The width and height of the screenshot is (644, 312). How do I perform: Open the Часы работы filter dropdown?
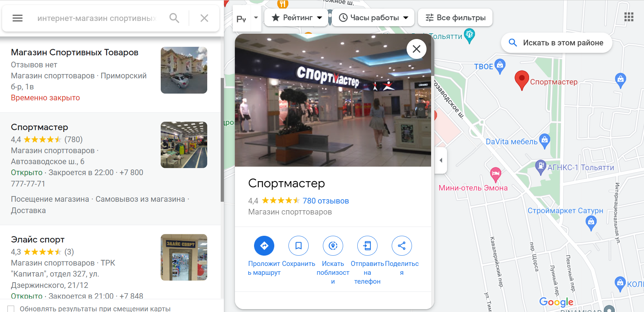(374, 17)
